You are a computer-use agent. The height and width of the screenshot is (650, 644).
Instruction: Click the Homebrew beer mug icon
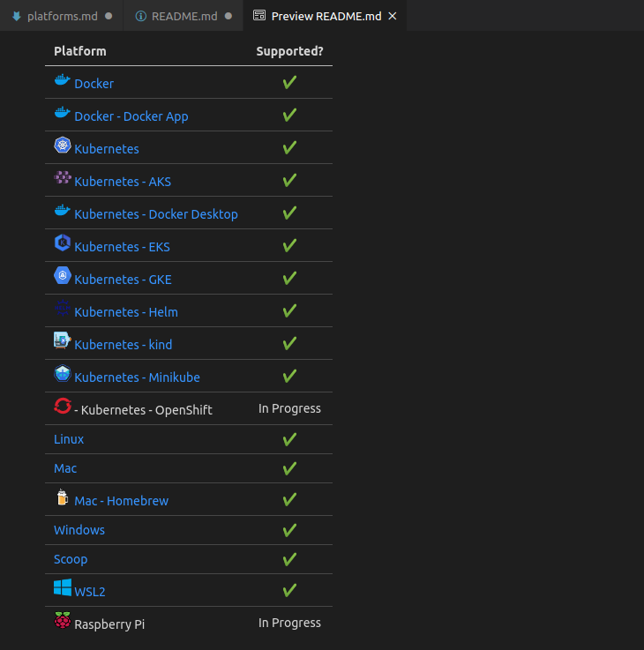point(63,497)
